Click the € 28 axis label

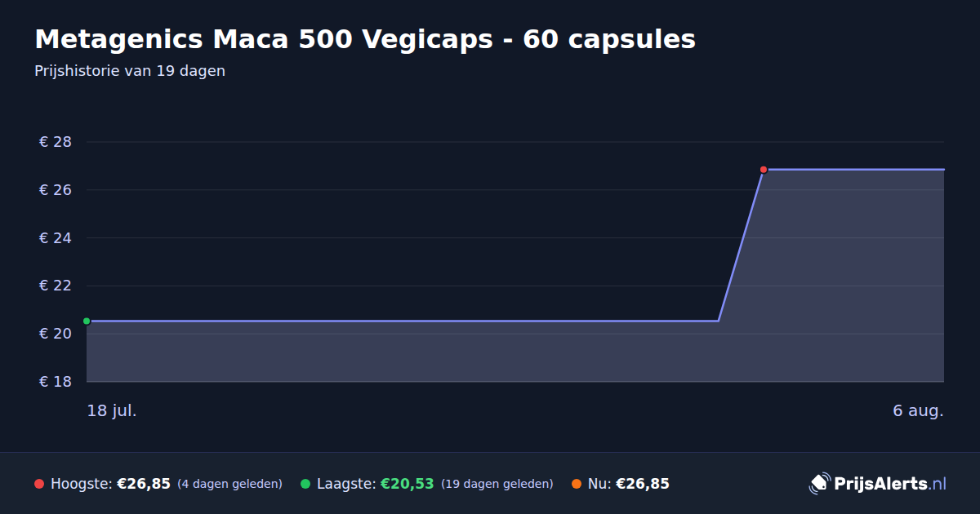(x=56, y=142)
